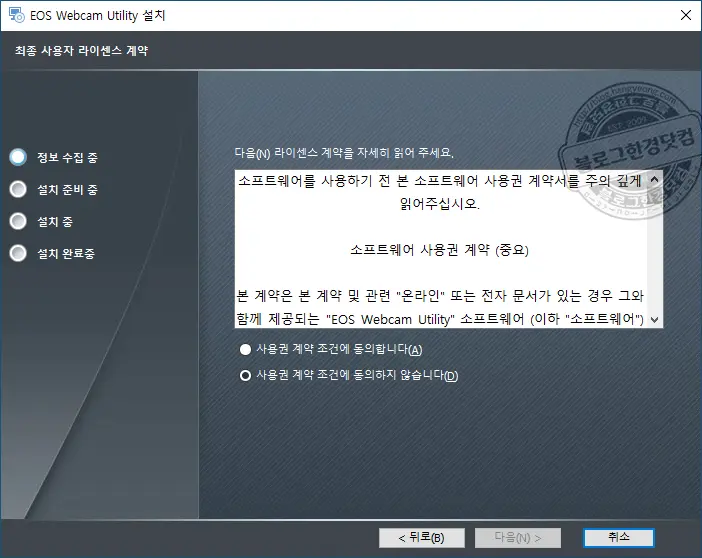Click the 취소 cancel button

click(x=619, y=537)
